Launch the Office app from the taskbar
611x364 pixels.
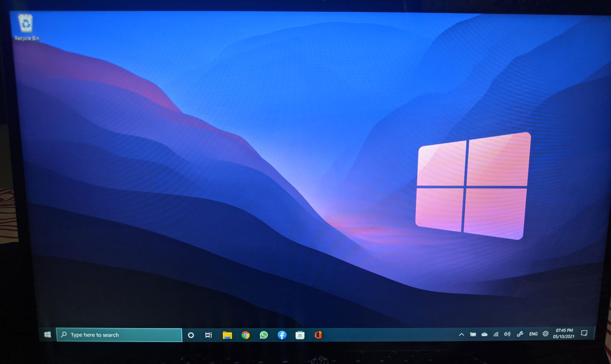click(318, 335)
